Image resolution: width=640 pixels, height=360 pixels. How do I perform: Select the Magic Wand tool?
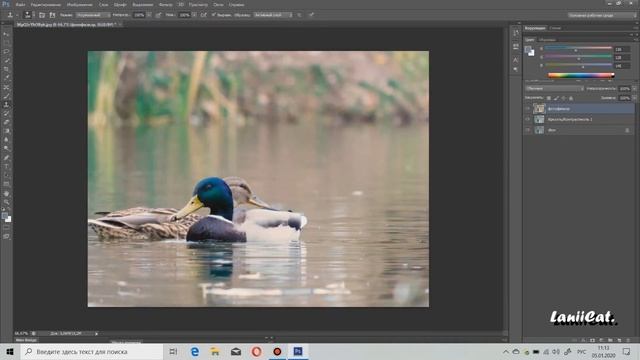(x=6, y=60)
